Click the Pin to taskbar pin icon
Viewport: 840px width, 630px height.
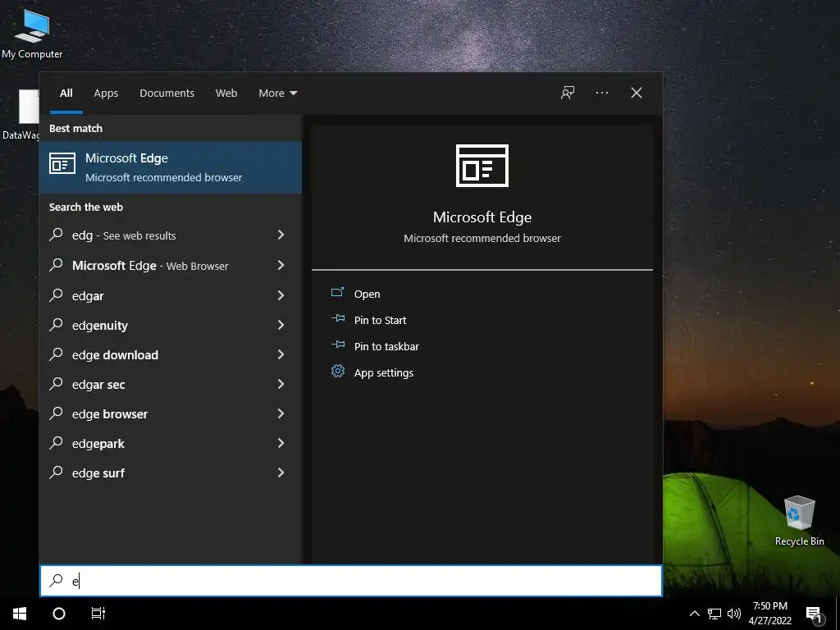pos(337,345)
